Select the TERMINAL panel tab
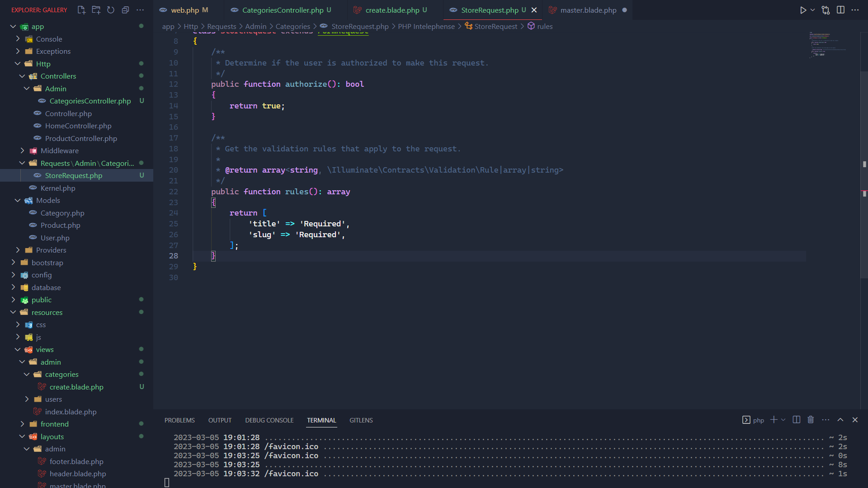 [321, 420]
